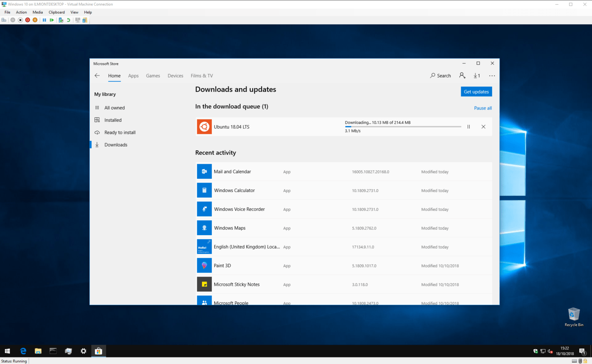
Task: Click the Ubuntu 18.04 LTS name
Action: (x=231, y=127)
